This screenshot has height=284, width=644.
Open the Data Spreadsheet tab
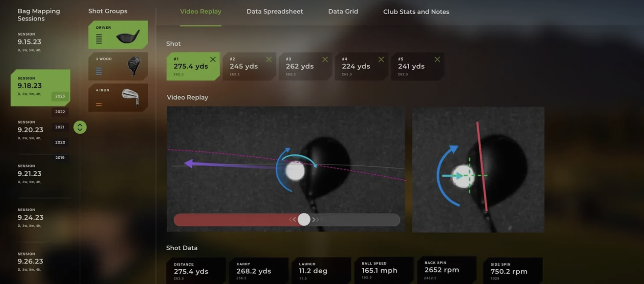tap(275, 12)
